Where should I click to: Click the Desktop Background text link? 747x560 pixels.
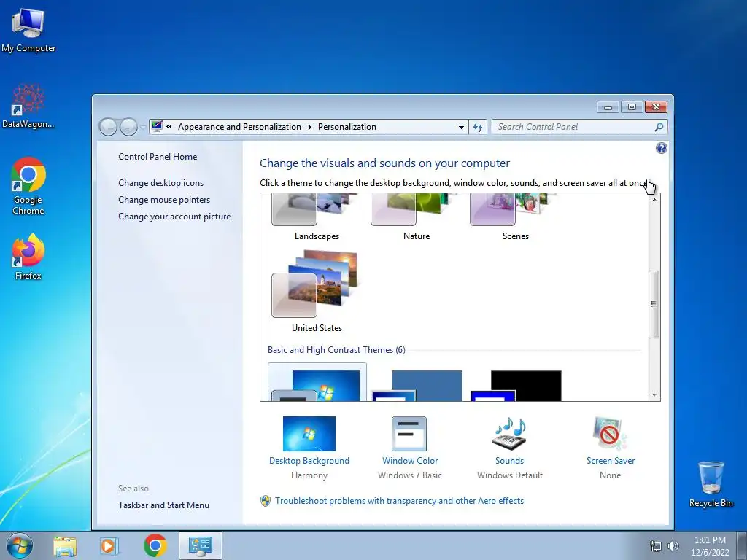point(309,461)
